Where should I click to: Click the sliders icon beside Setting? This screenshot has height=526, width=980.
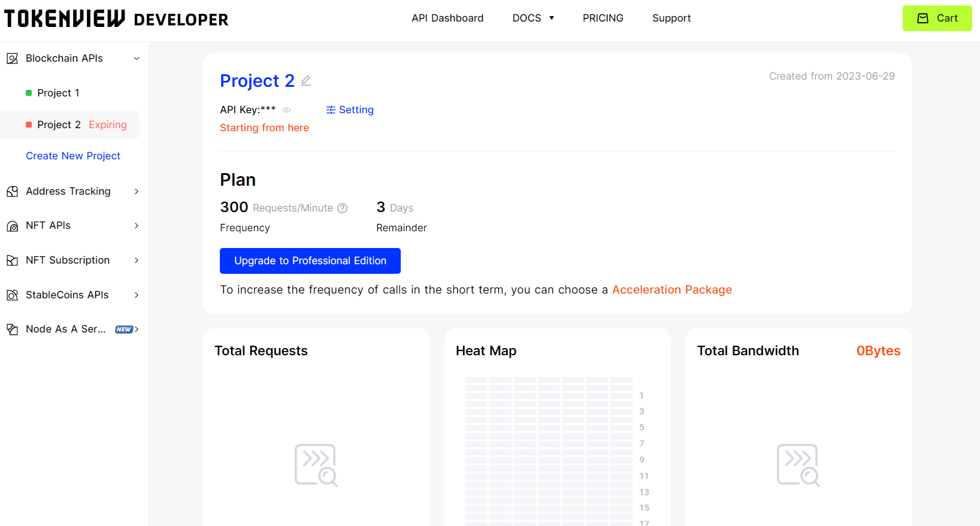[331, 110]
